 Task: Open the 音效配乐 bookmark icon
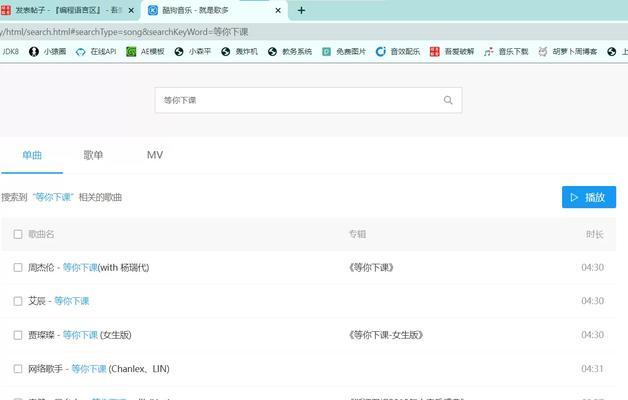[x=380, y=51]
